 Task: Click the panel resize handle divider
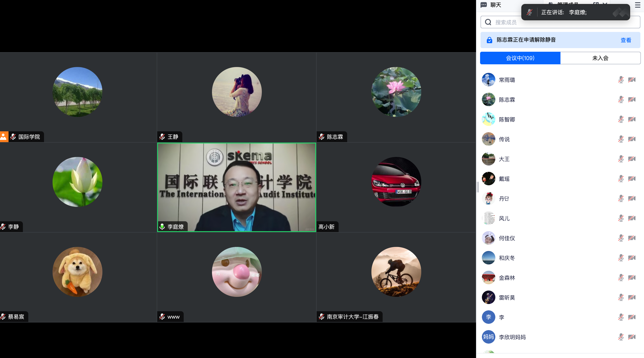[478, 187]
